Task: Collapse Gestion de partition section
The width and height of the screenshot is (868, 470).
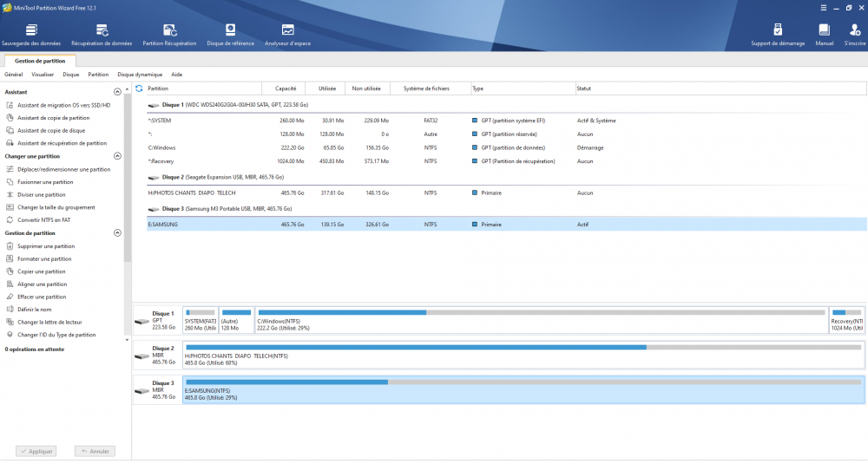Action: (x=117, y=233)
